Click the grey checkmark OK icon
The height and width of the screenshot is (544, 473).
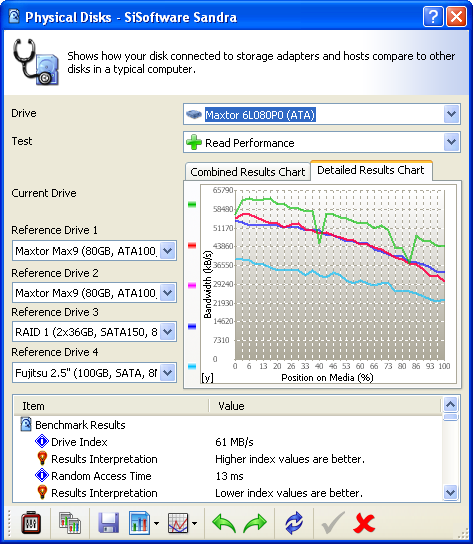click(x=333, y=522)
